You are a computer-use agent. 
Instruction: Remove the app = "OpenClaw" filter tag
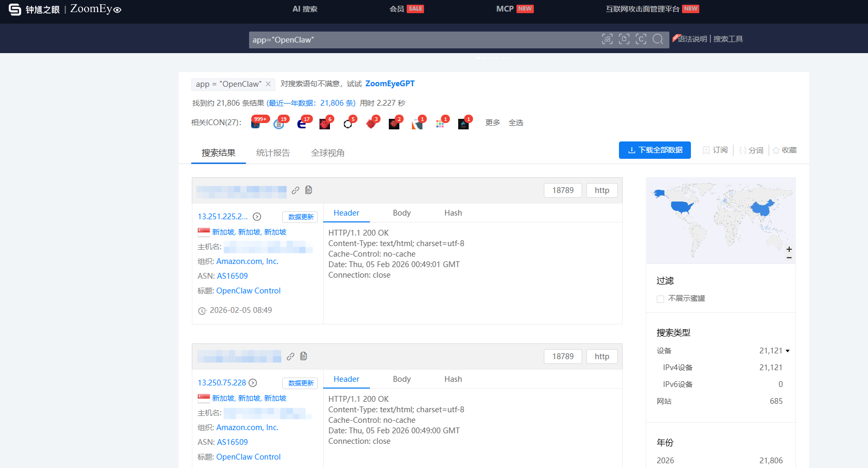(x=268, y=84)
